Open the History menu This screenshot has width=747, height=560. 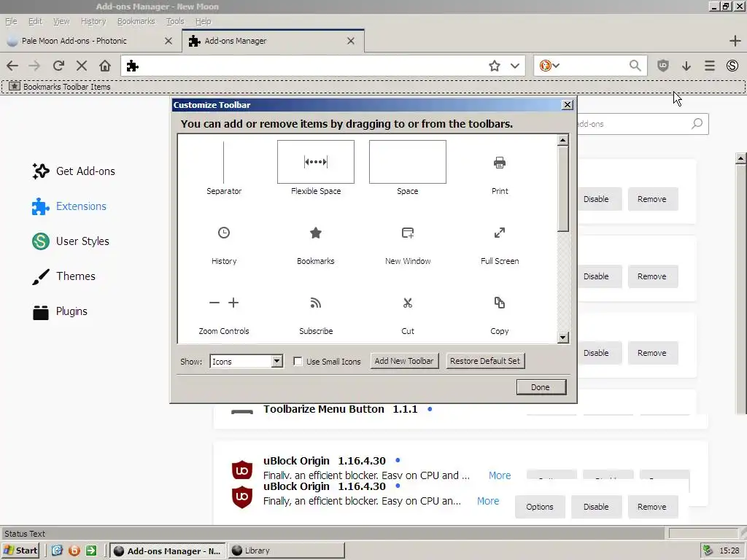tap(93, 21)
